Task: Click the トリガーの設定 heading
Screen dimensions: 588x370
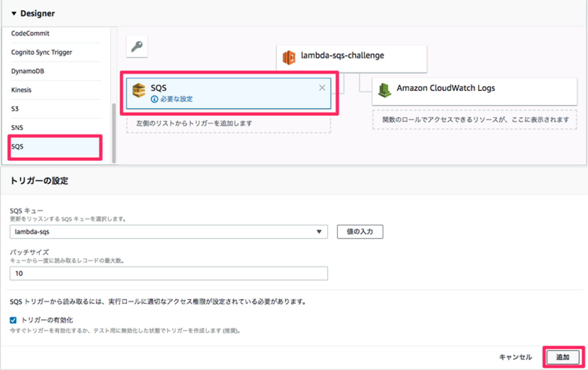Action: (x=39, y=181)
